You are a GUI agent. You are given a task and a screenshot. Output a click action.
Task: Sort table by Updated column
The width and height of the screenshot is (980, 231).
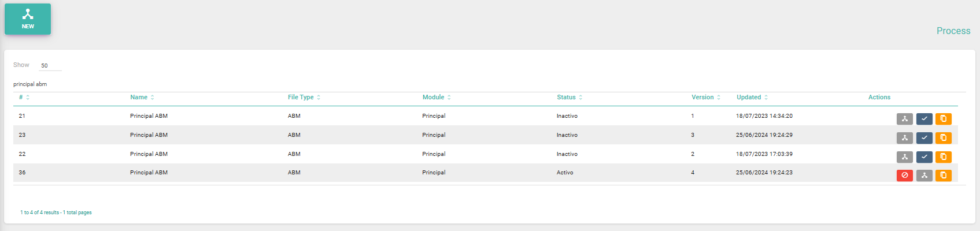point(752,98)
